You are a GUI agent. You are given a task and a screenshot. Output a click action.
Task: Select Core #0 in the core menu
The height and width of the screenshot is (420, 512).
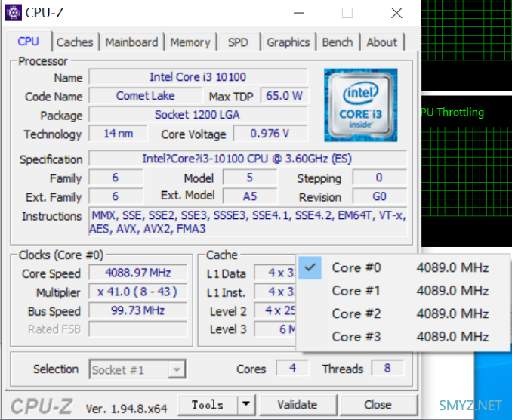tap(403, 268)
